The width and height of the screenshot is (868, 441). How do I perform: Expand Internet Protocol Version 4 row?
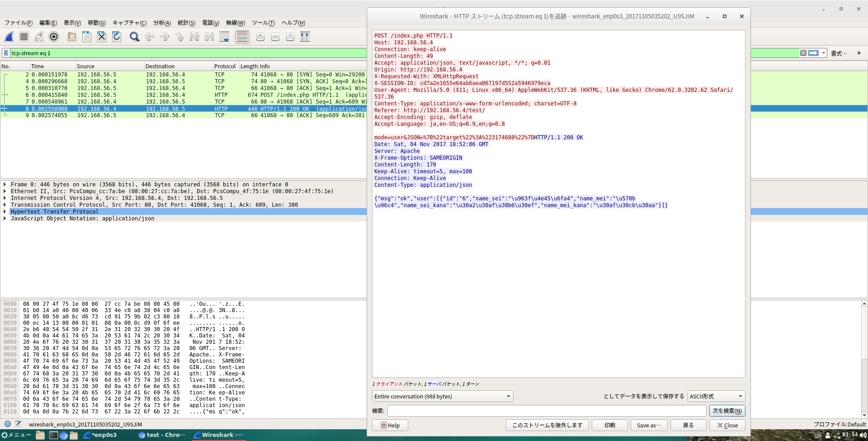[x=5, y=198]
